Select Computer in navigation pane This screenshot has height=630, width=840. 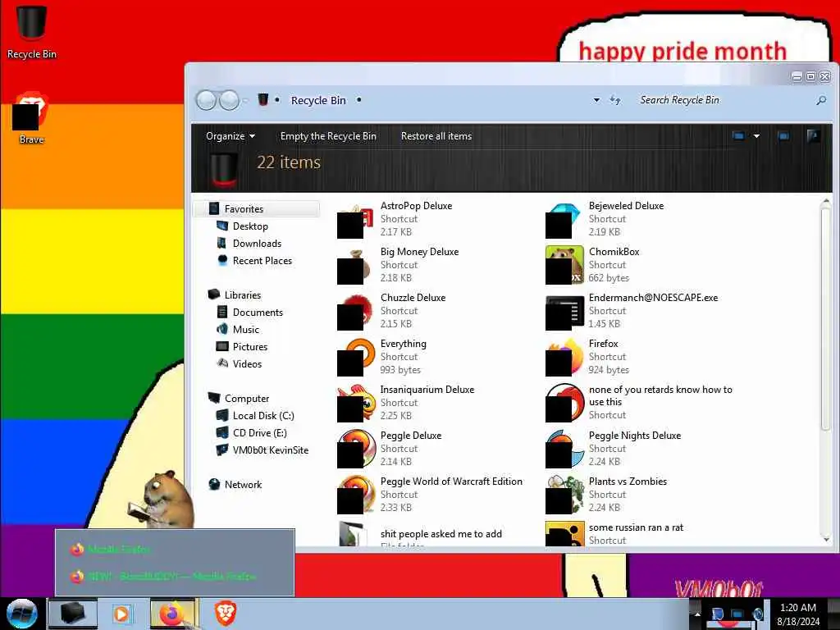point(247,399)
